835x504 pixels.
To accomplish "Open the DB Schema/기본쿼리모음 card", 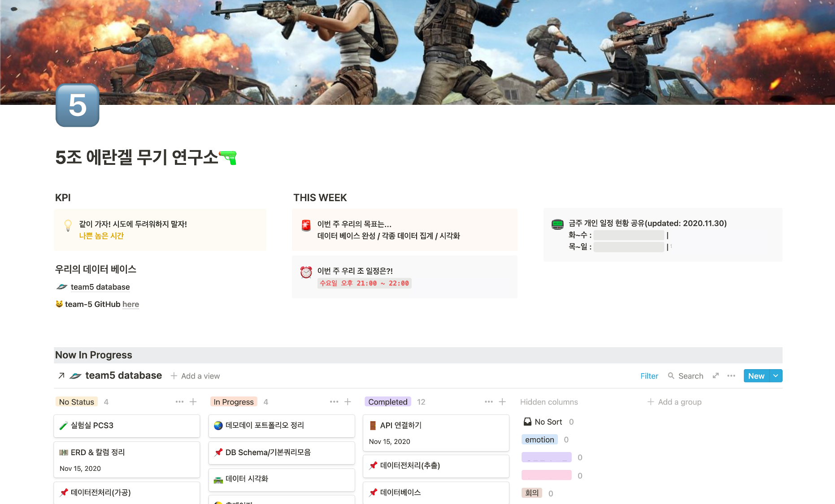I will (x=282, y=452).
